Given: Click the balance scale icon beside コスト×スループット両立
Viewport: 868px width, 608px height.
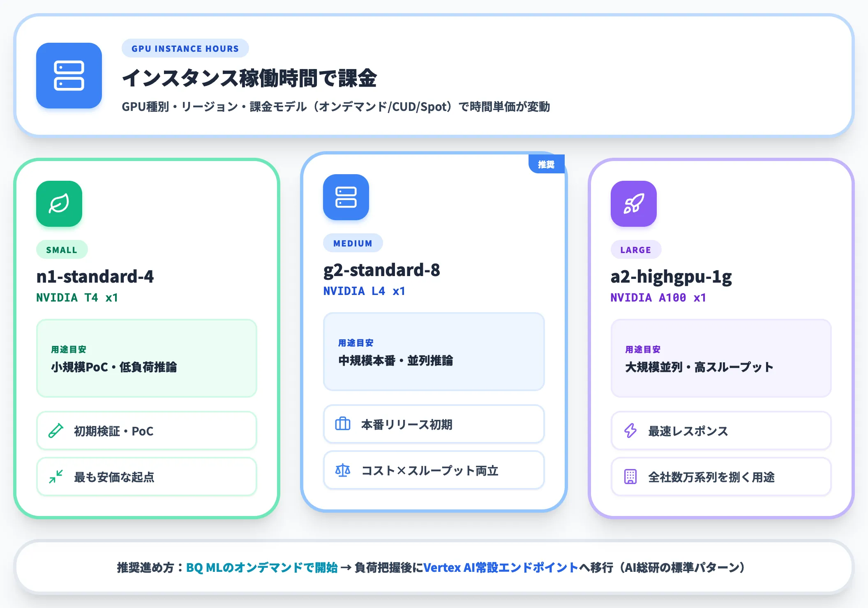Looking at the screenshot, I should (x=343, y=470).
